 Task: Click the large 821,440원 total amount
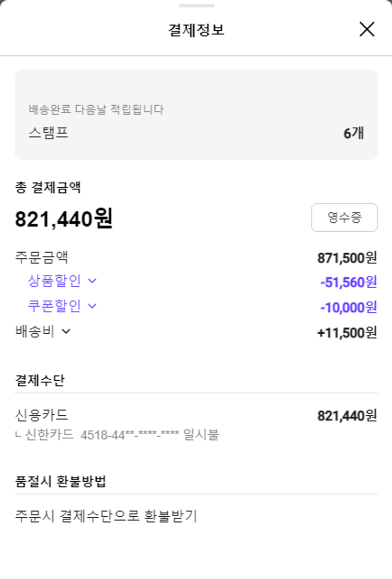pos(64,219)
